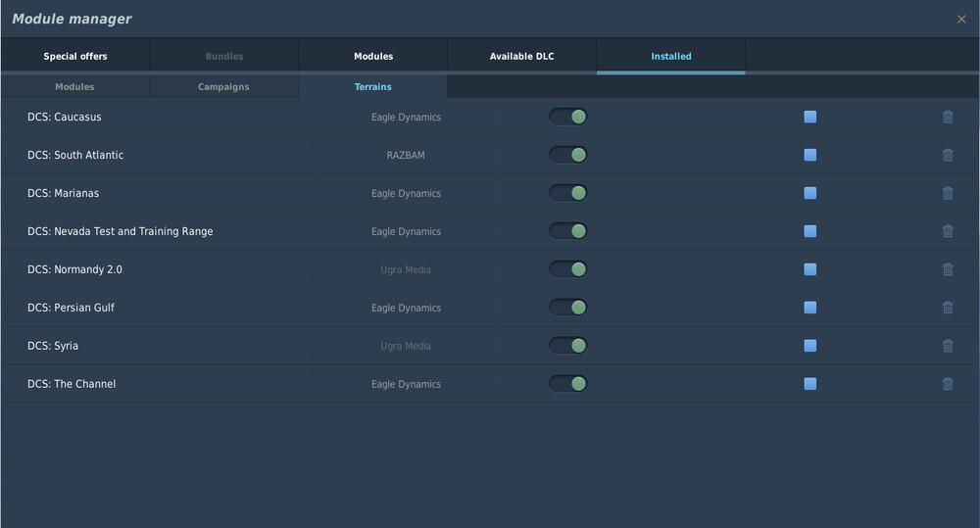980x528 pixels.
Task: Disable the DCS: Caucasus toggle switch
Action: [568, 118]
